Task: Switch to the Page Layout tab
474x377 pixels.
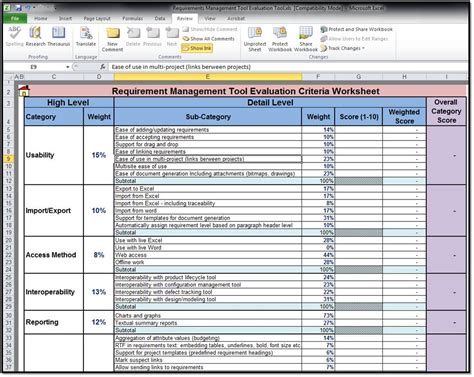Action: (x=97, y=19)
